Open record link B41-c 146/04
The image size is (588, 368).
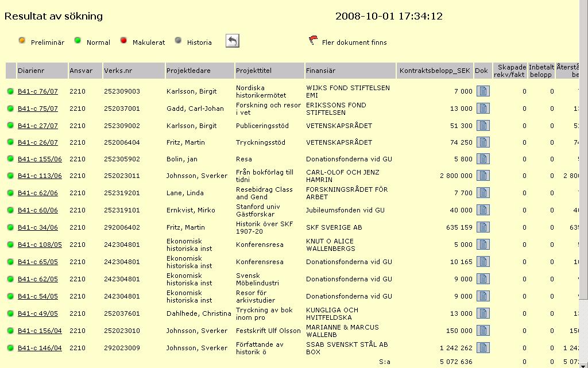coord(40,348)
